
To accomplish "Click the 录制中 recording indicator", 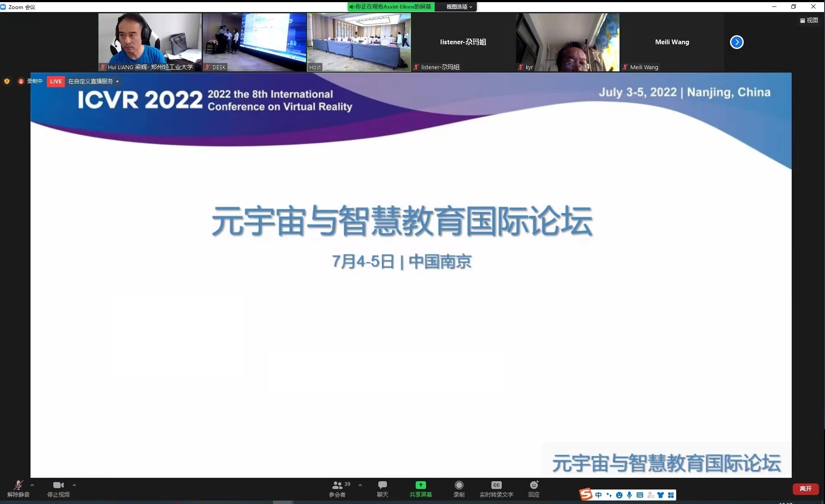I will tap(31, 81).
